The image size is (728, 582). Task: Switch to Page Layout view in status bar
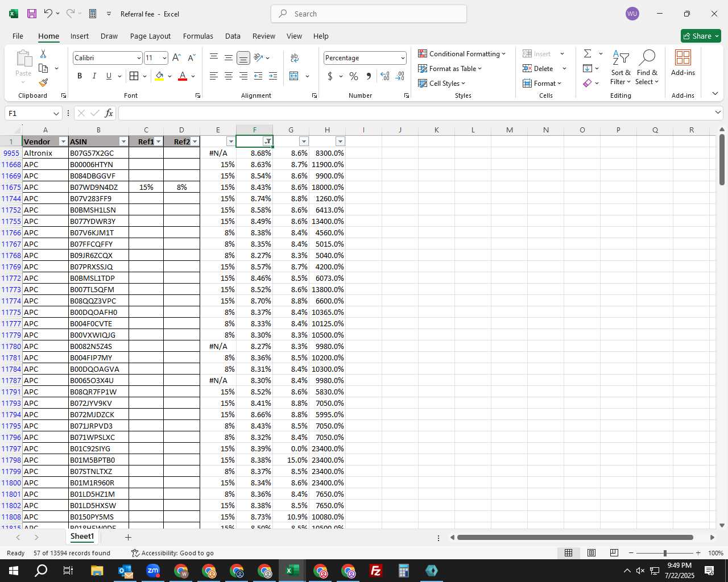(x=591, y=552)
